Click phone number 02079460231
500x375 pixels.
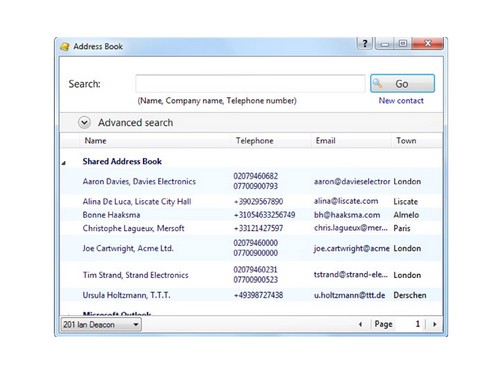255,270
